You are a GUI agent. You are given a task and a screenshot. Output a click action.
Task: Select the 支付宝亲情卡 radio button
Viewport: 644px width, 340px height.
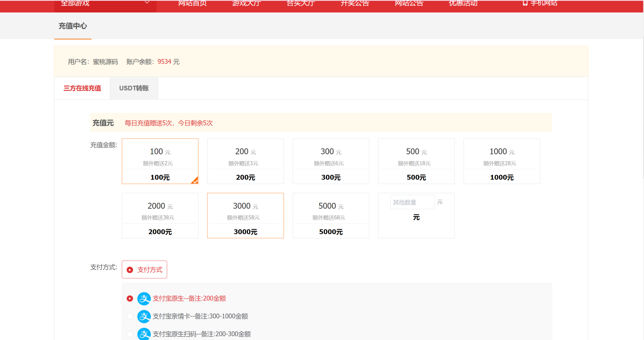click(x=130, y=316)
